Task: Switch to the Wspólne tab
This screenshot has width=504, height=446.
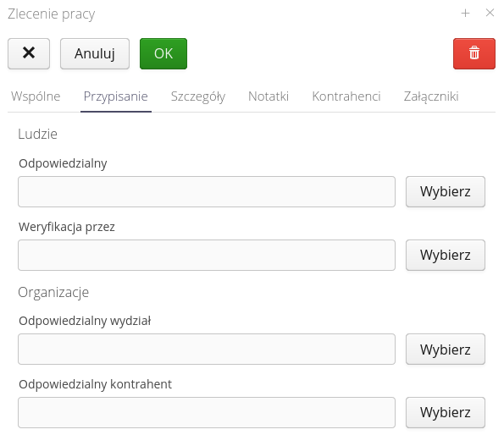Action: pos(36,96)
